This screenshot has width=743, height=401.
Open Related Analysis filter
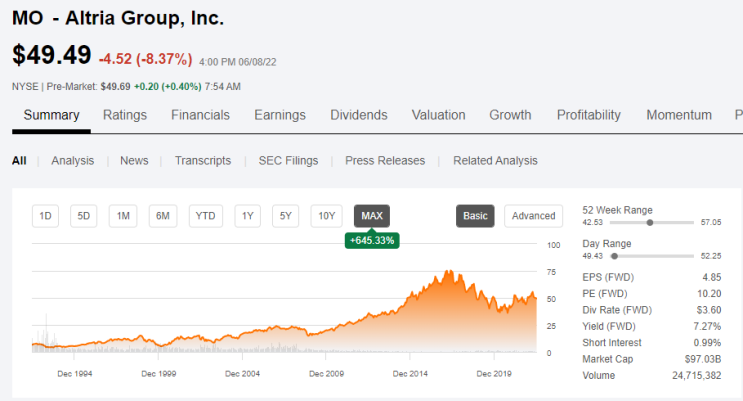[495, 161]
